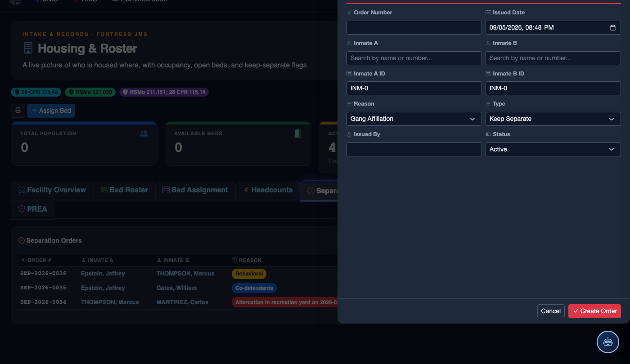Click MARTINEZ, Carlos in Inmate B column
Screen dimensions: 630x364
point(182,302)
